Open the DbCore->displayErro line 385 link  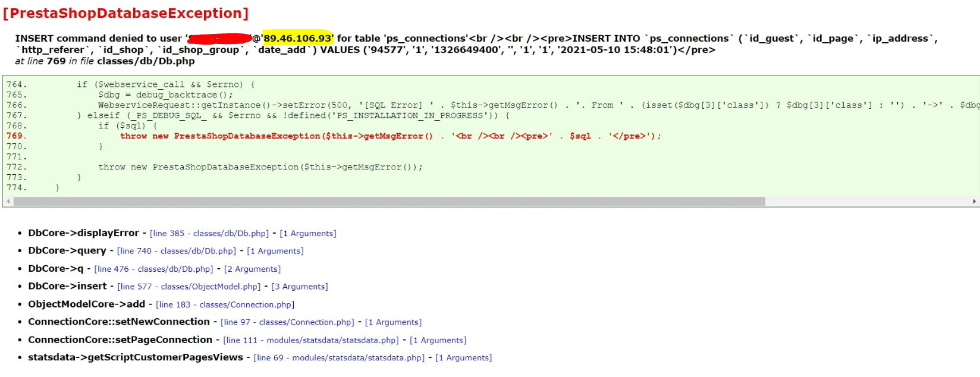(x=209, y=234)
